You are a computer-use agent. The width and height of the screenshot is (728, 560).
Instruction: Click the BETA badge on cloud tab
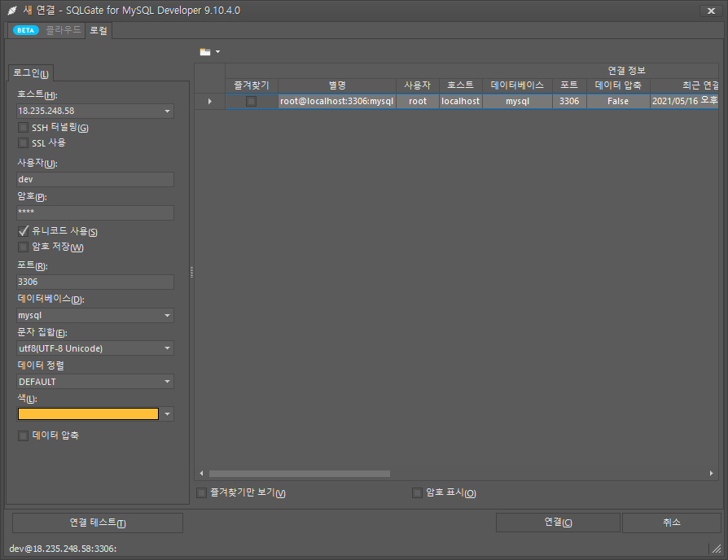26,31
